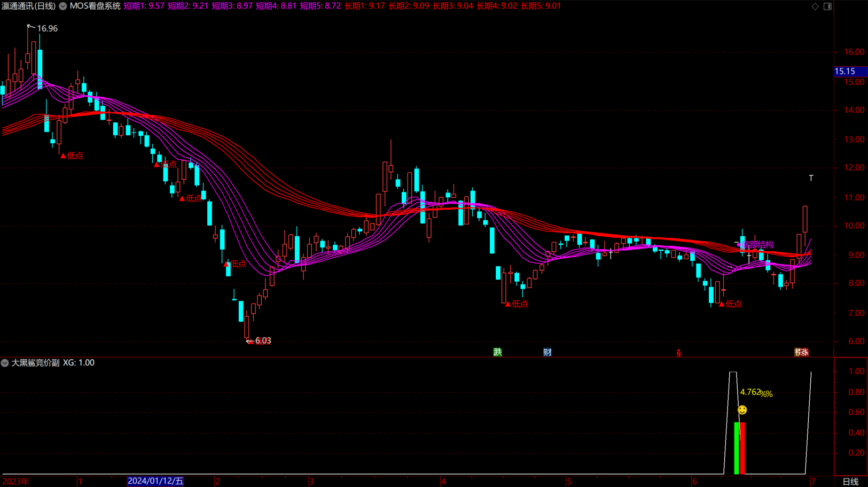The image size is (868, 487).
Task: Click the 长期1: 9.17 value
Action: [x=365, y=6]
